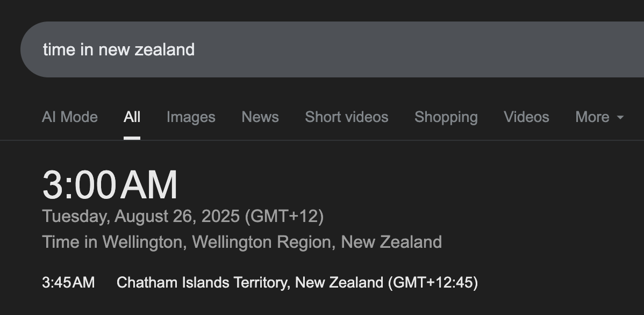The image size is (644, 315).
Task: View the Videos tab
Action: point(526,117)
